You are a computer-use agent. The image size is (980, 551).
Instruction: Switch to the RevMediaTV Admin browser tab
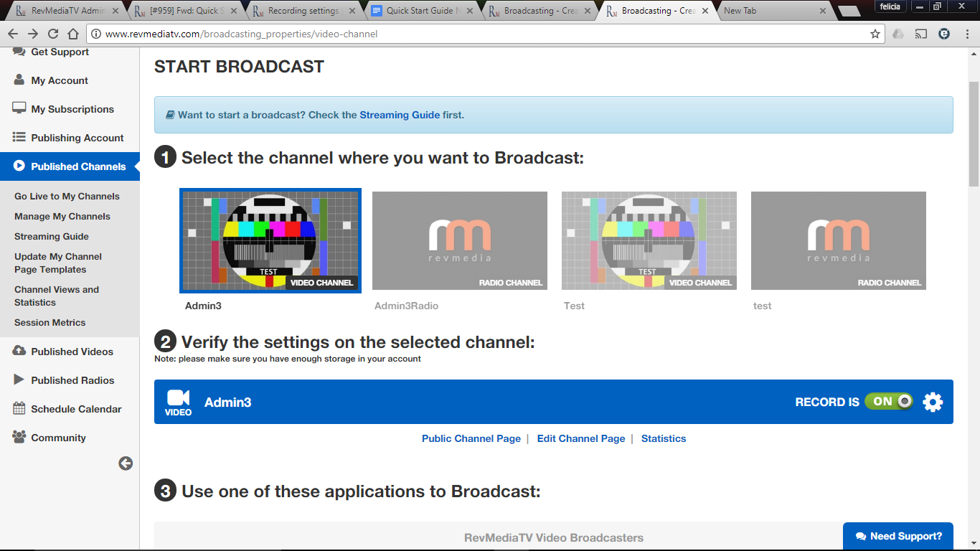(x=68, y=11)
